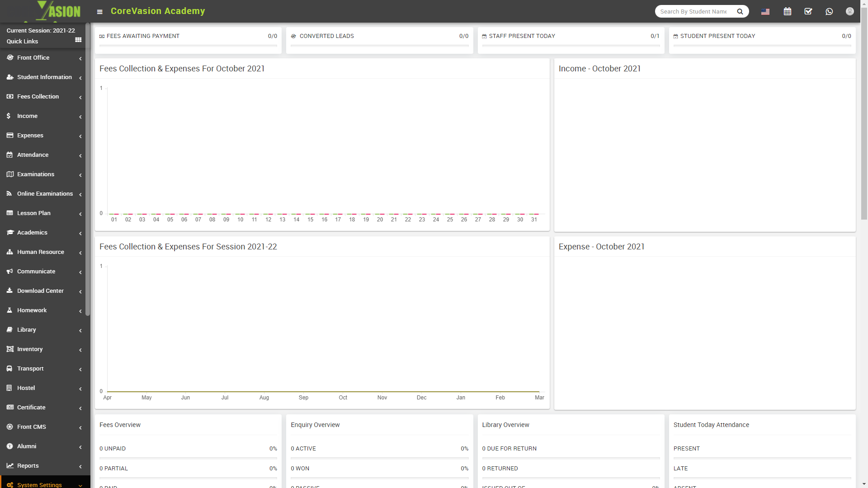Click the 0 UNPAID progress bar

tap(188, 458)
